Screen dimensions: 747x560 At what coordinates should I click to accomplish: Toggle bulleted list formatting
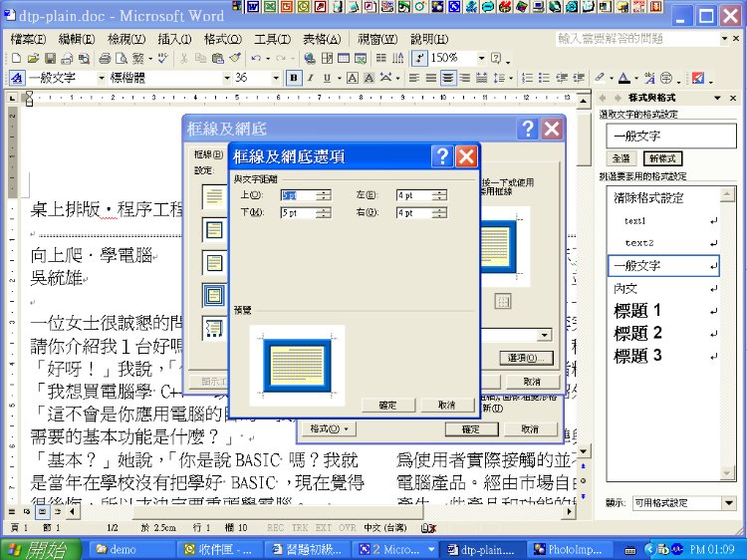pos(544,78)
